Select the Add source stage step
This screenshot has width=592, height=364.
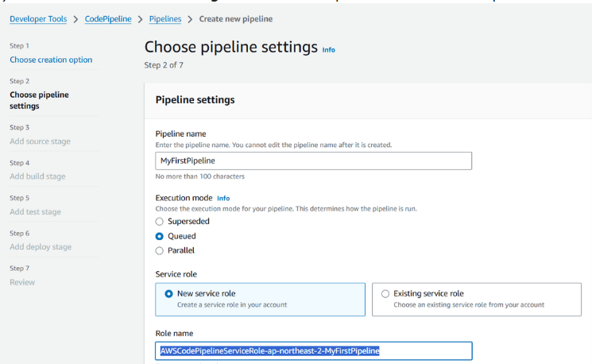click(x=40, y=141)
